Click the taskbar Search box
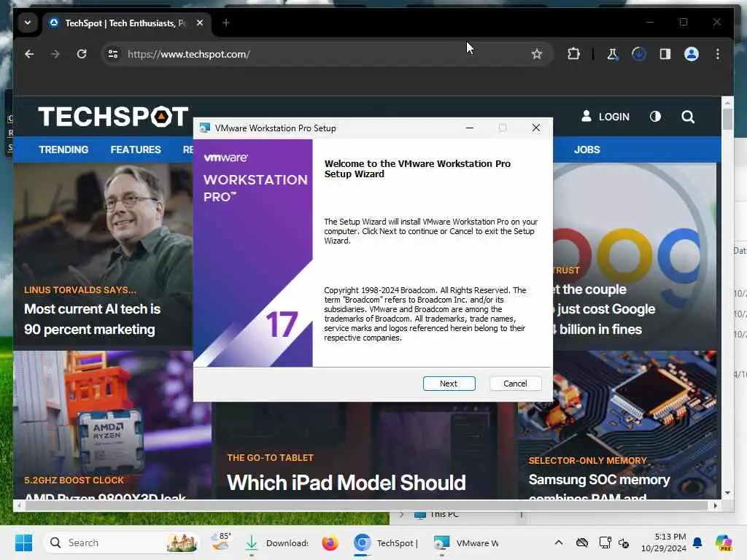The height and width of the screenshot is (560, 747). click(x=122, y=542)
